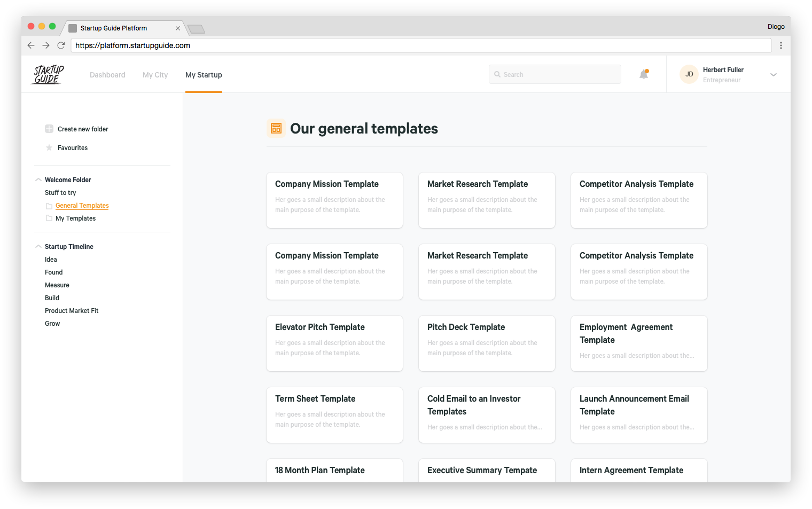Click the folder icon beside General Templates

pyautogui.click(x=49, y=206)
